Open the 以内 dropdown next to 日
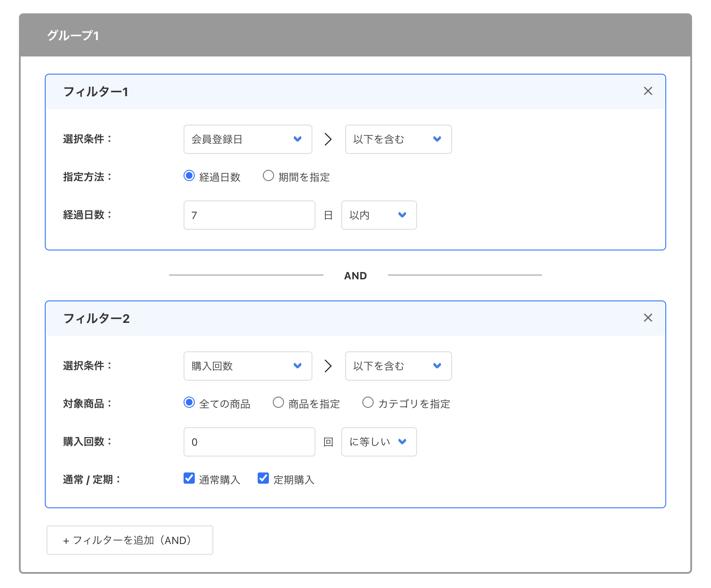Screen dimensions: 711x588 (378, 215)
